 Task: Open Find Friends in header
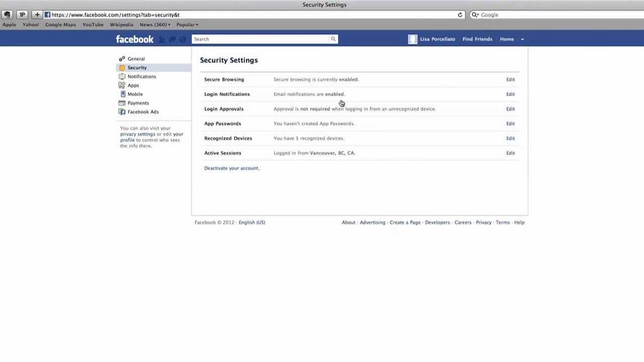[477, 39]
